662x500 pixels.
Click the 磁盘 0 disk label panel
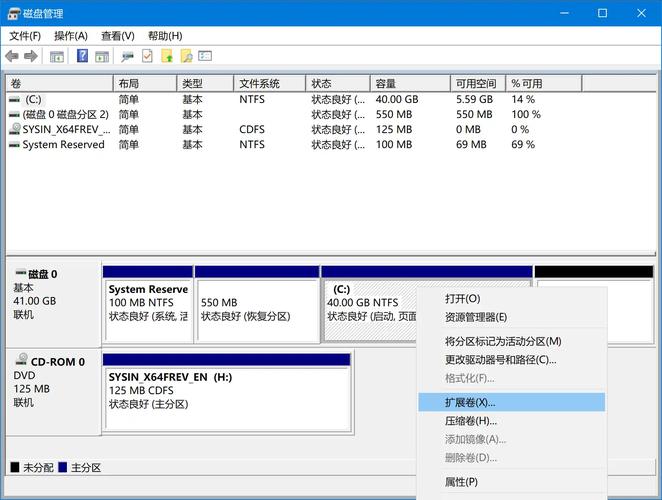(x=54, y=304)
